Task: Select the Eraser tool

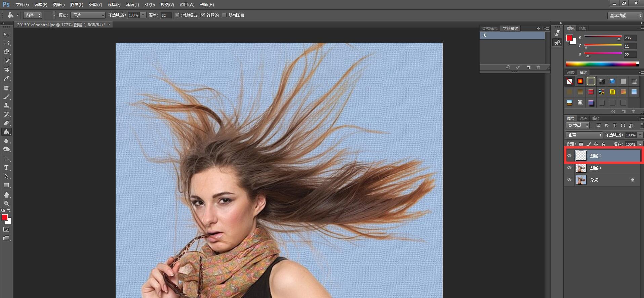Action: click(x=6, y=123)
